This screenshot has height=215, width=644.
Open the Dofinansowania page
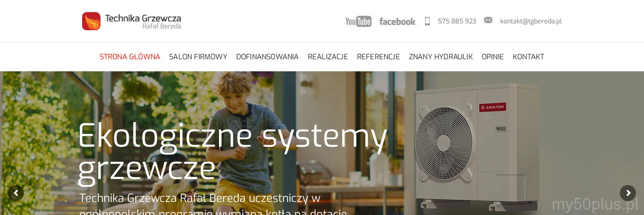click(x=267, y=57)
